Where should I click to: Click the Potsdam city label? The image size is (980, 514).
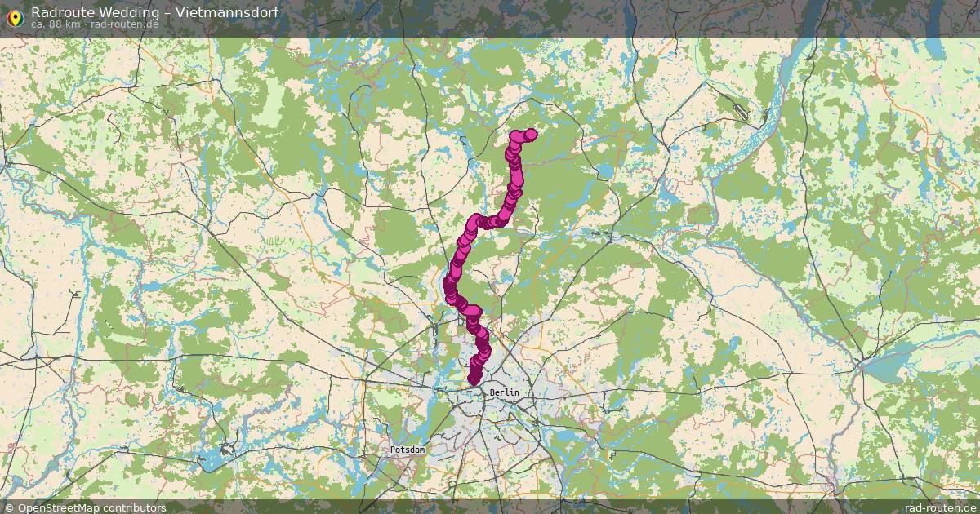(x=408, y=450)
